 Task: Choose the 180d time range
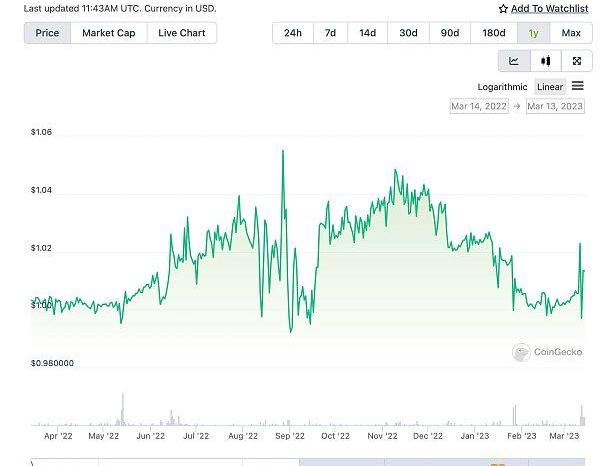493,33
